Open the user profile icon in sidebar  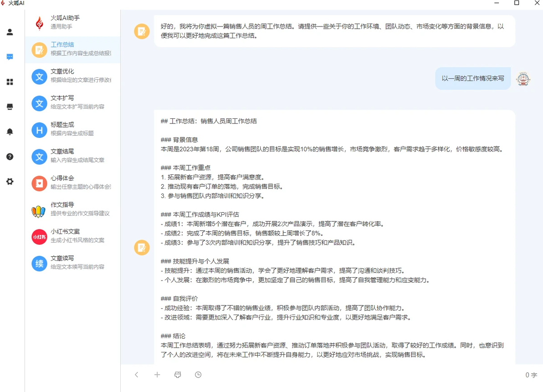(x=10, y=32)
